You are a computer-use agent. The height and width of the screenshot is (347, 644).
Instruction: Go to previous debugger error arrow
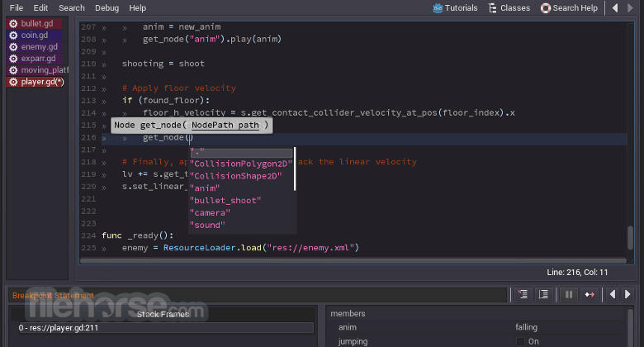[613, 294]
